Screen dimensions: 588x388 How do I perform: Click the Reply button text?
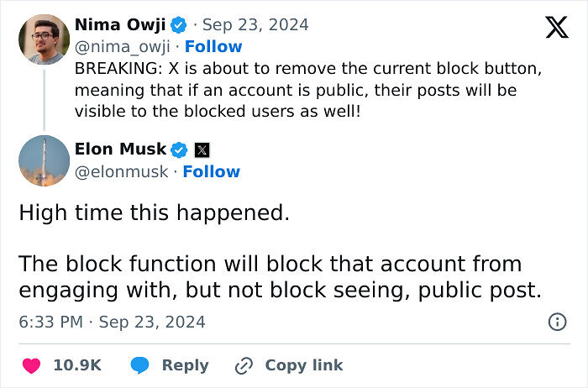tap(185, 365)
